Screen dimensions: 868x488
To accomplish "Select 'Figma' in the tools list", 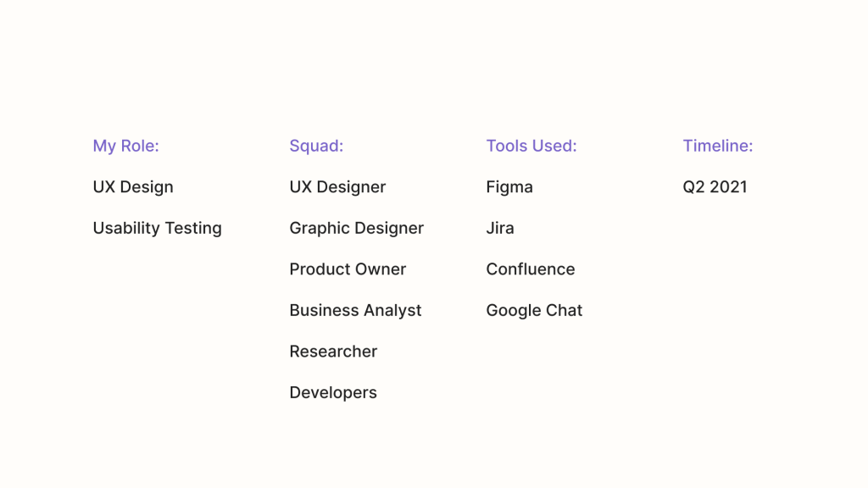I will (509, 187).
